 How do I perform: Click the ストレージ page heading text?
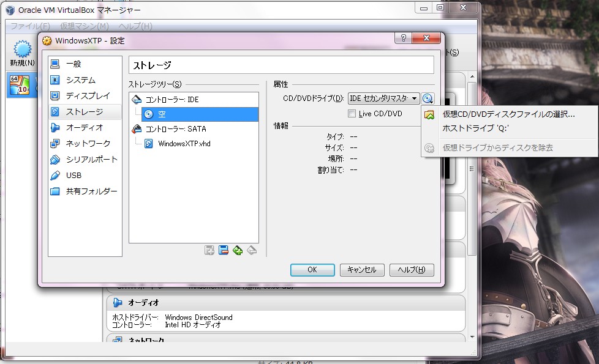click(x=152, y=65)
